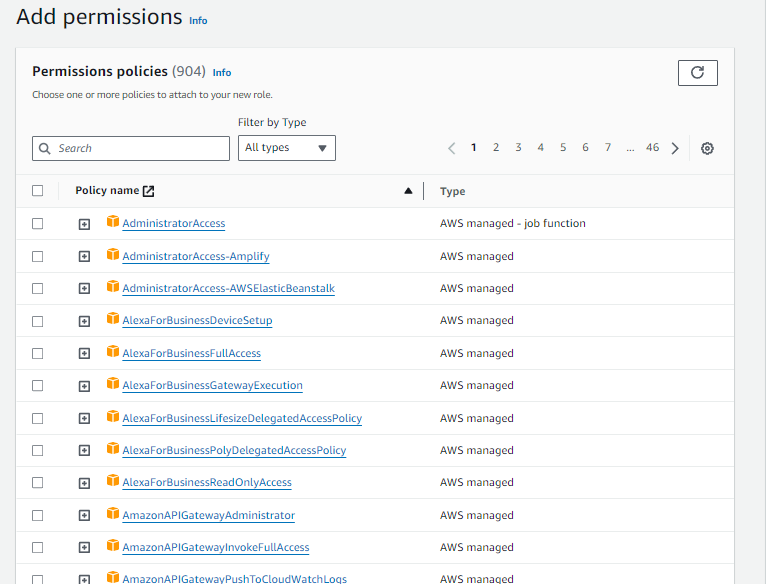Click the AdministratorAccess orange policy box icon
The height and width of the screenshot is (584, 783).
coord(113,223)
